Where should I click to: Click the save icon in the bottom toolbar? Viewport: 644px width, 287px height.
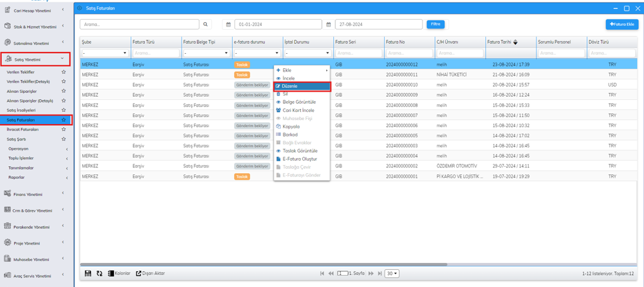pyautogui.click(x=88, y=274)
